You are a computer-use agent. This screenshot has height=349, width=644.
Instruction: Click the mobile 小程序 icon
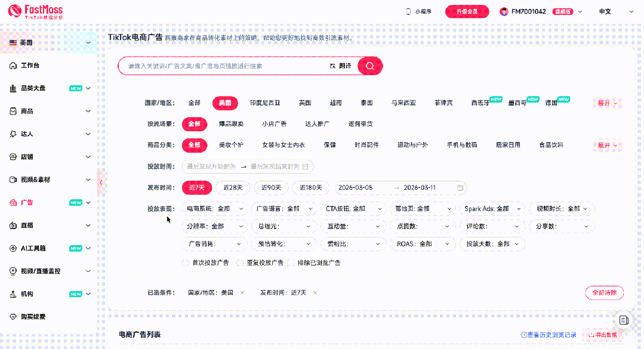coord(408,11)
